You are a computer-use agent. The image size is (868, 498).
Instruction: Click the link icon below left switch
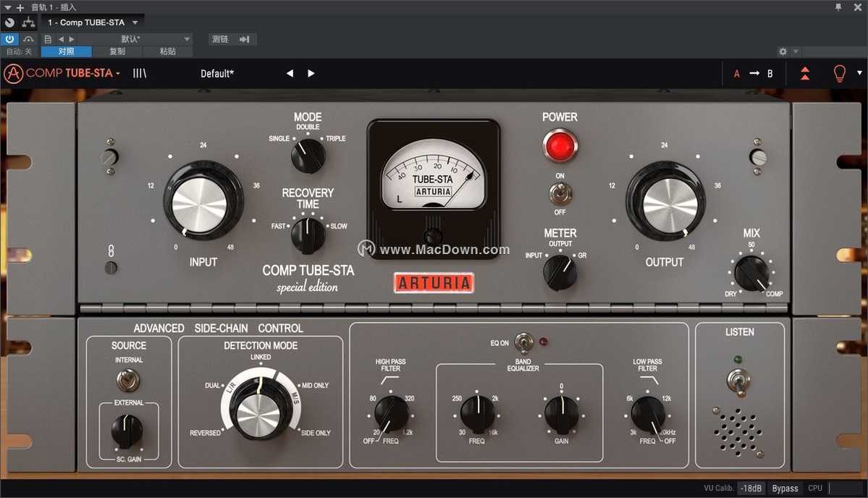pos(111,250)
